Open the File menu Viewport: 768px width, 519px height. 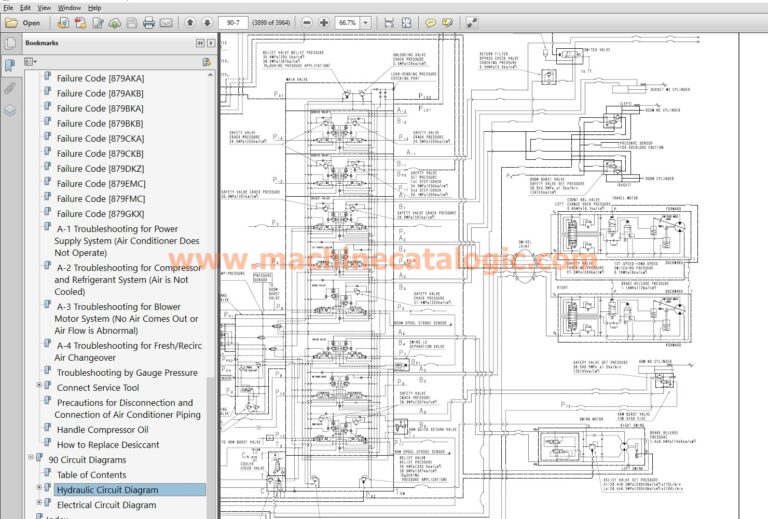(x=8, y=8)
